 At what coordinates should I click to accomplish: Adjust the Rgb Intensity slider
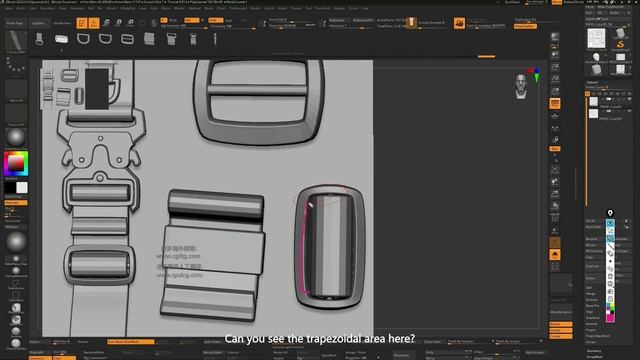point(184,27)
